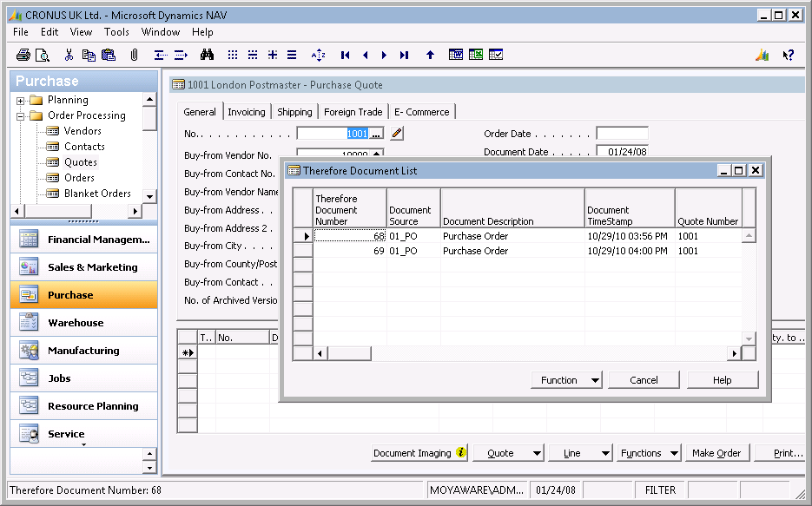Click the pencil edit icon beside the No. field
This screenshot has height=506, width=812.
397,134
